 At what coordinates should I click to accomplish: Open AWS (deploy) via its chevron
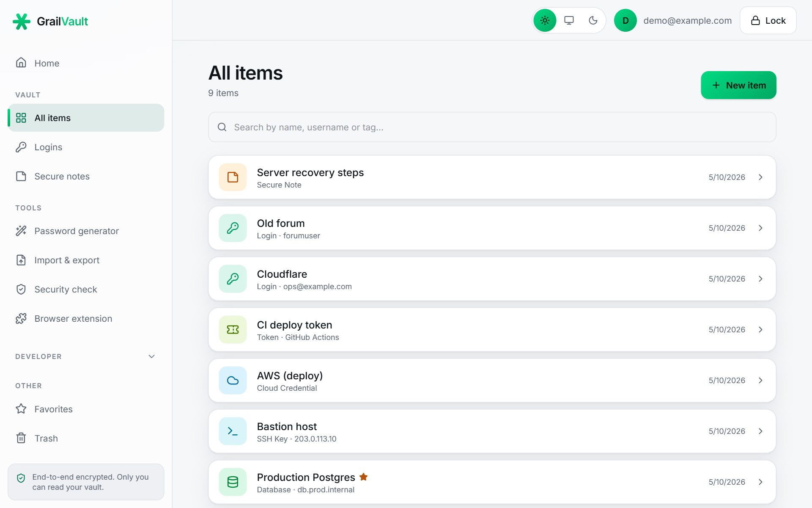760,380
